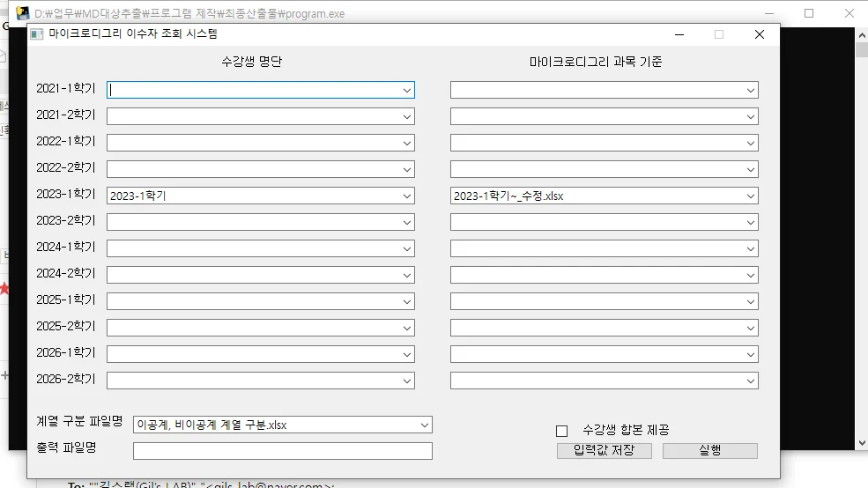The width and height of the screenshot is (868, 488).
Task: Maximize the program.exe console window
Action: [x=809, y=13]
